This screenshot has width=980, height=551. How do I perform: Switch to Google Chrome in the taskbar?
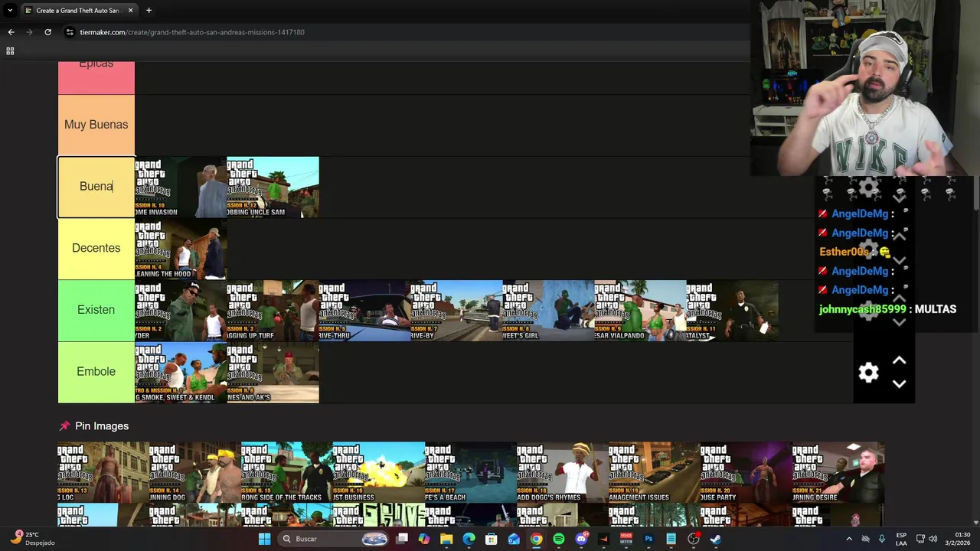click(536, 539)
